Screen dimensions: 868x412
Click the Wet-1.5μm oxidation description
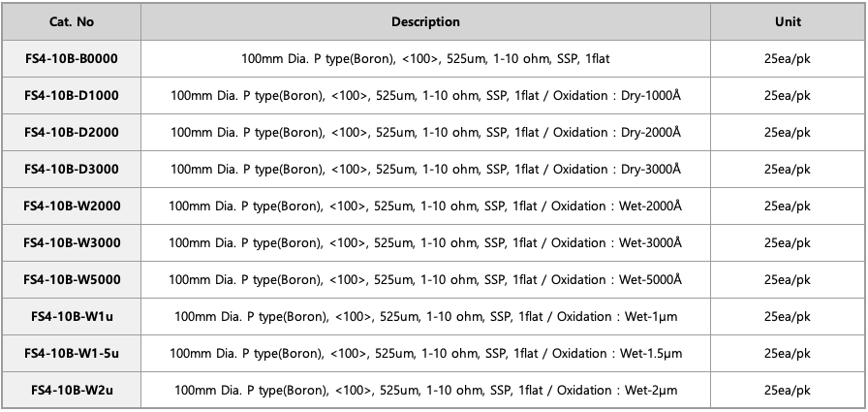(x=425, y=353)
